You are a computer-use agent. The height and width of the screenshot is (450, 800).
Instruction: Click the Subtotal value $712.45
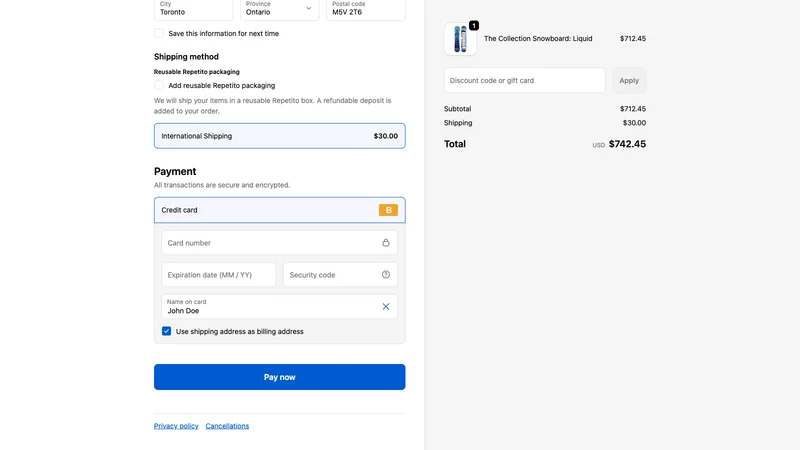(x=633, y=109)
